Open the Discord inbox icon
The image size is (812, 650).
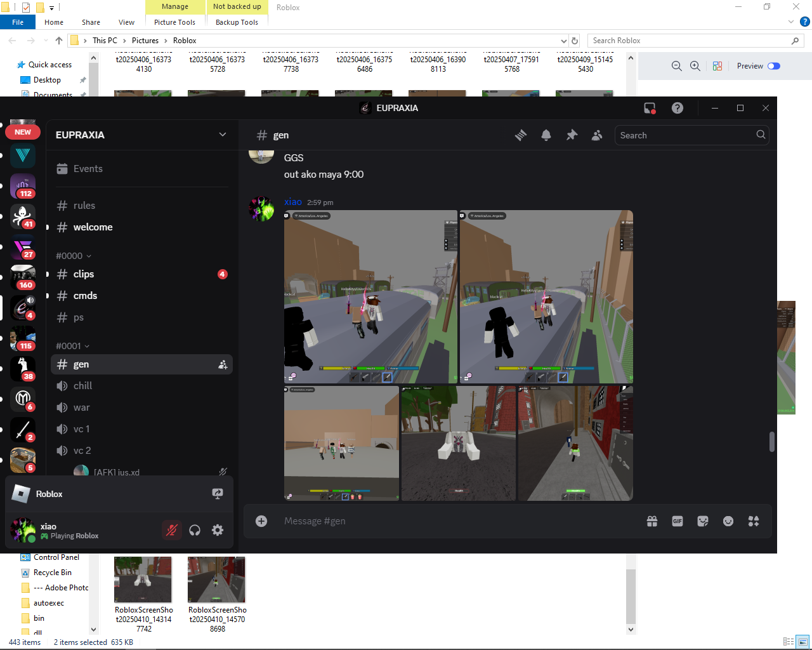click(650, 108)
